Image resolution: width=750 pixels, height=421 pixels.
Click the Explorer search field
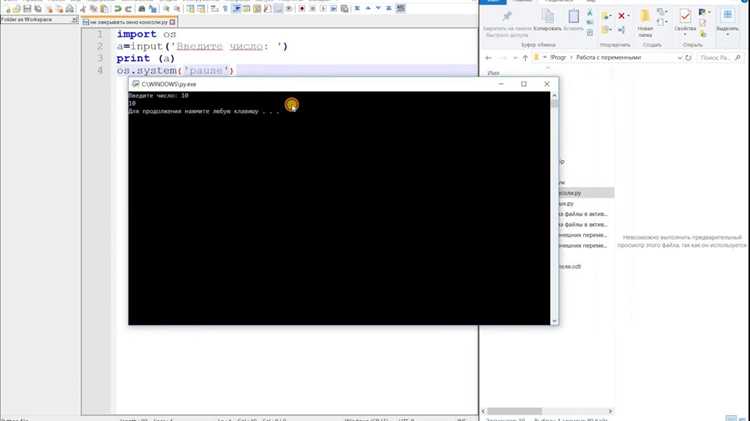point(719,58)
